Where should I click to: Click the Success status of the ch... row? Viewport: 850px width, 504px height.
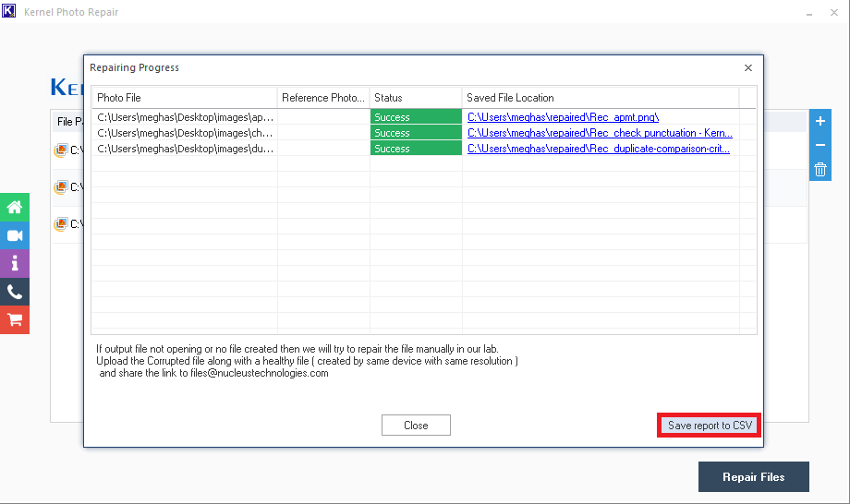point(416,133)
